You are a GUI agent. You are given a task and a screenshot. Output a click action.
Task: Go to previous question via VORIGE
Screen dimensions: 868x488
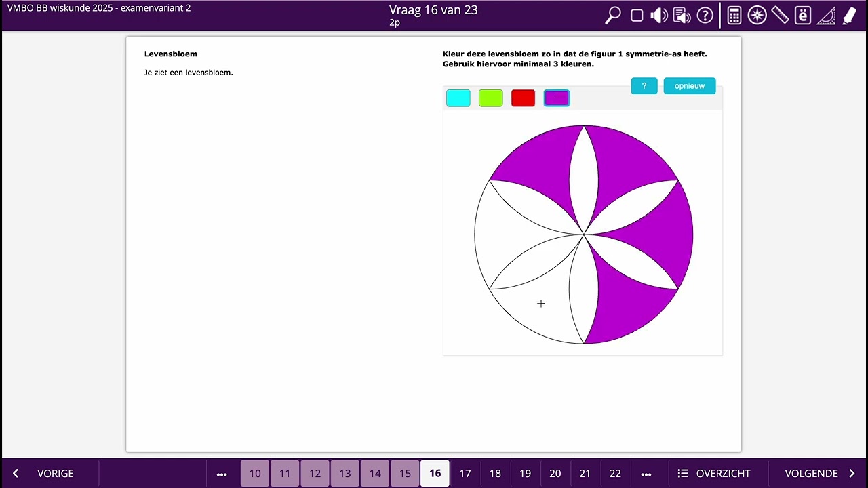[55, 474]
